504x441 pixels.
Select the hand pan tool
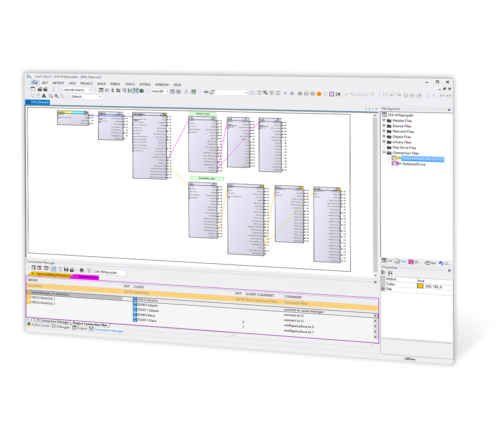(x=38, y=96)
